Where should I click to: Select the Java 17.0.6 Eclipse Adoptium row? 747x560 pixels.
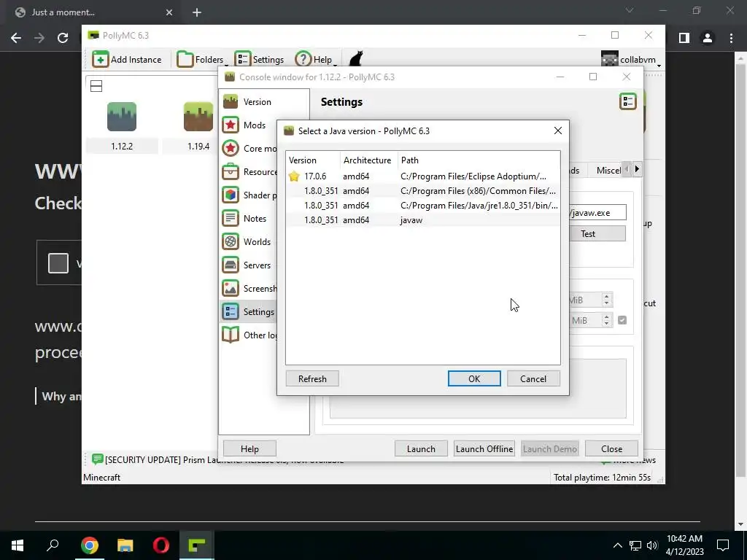click(x=422, y=176)
